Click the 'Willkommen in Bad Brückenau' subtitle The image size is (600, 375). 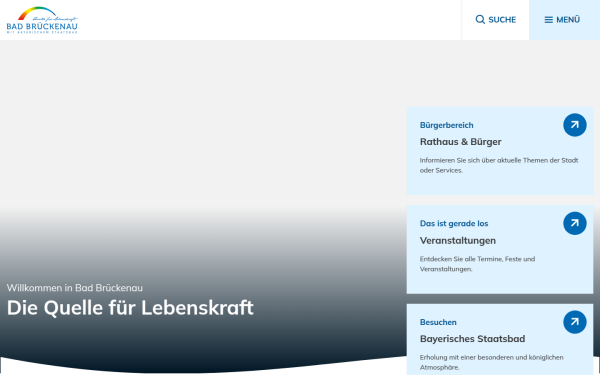point(75,288)
